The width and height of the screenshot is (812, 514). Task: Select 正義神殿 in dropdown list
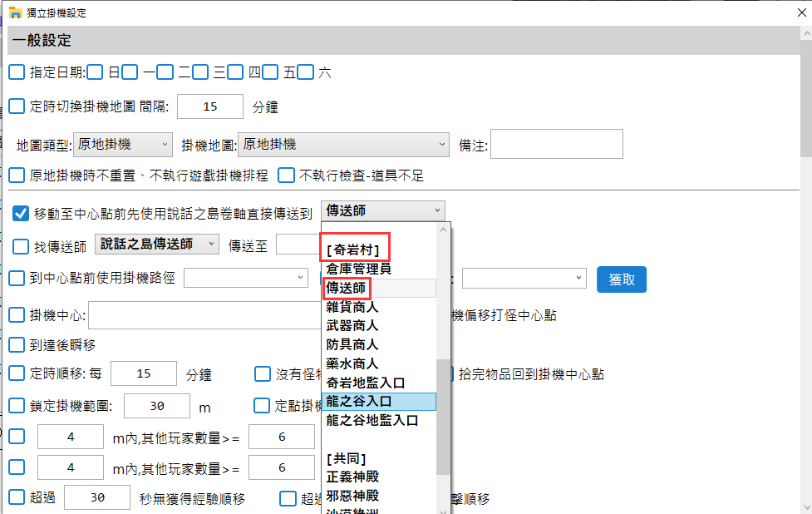[x=352, y=477]
